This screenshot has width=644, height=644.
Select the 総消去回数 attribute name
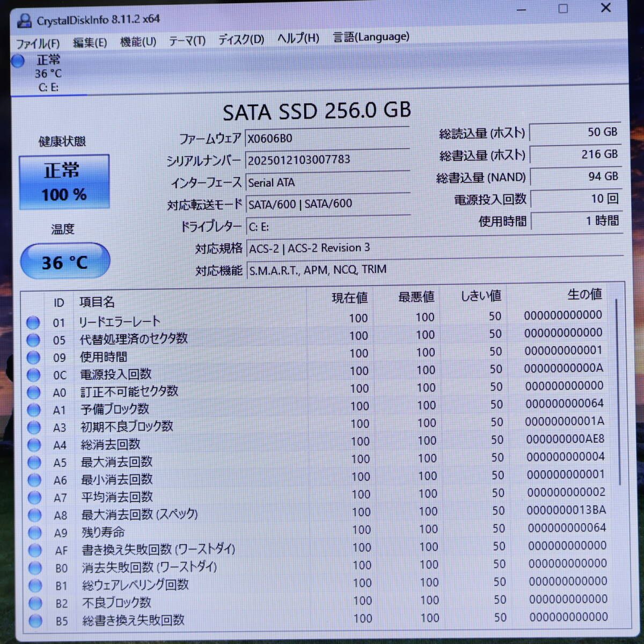coord(111,444)
